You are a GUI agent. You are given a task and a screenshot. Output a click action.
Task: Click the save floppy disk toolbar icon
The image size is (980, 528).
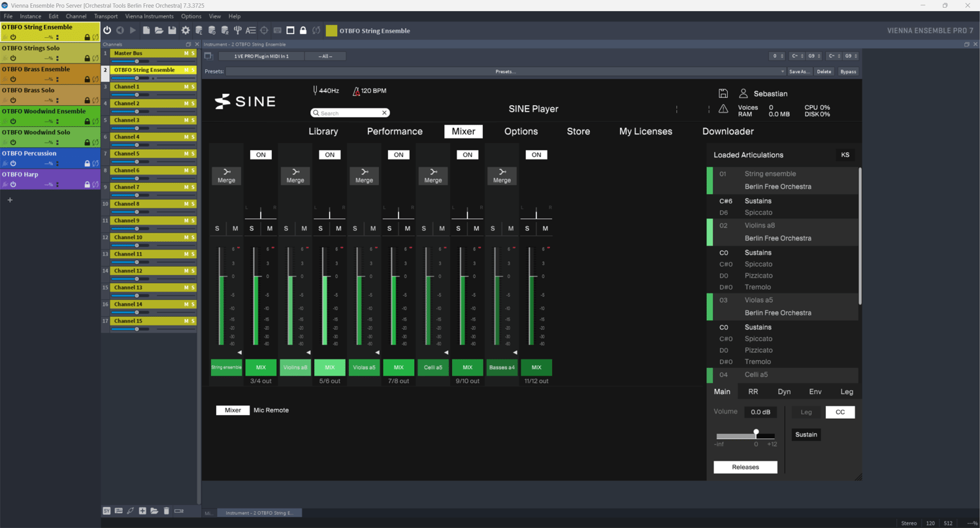coord(172,31)
